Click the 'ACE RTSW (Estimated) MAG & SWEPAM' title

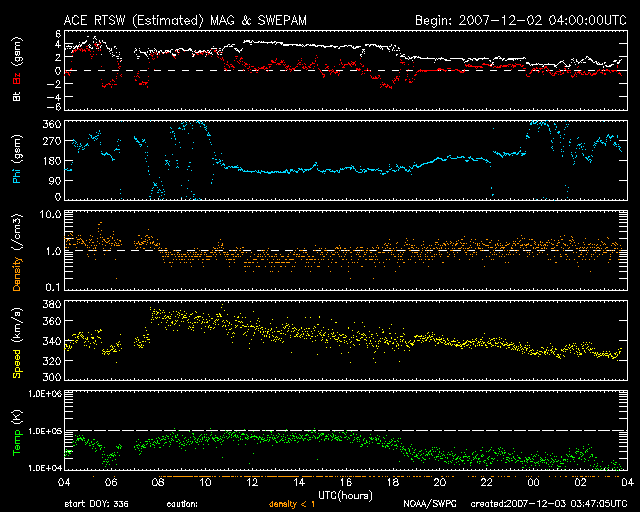[185, 20]
